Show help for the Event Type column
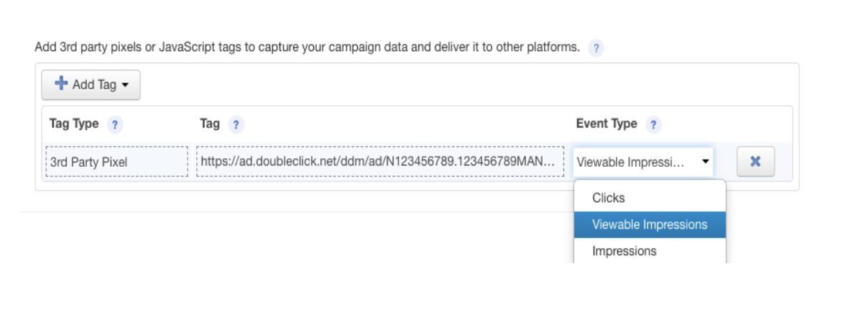This screenshot has width=868, height=325. 653,124
